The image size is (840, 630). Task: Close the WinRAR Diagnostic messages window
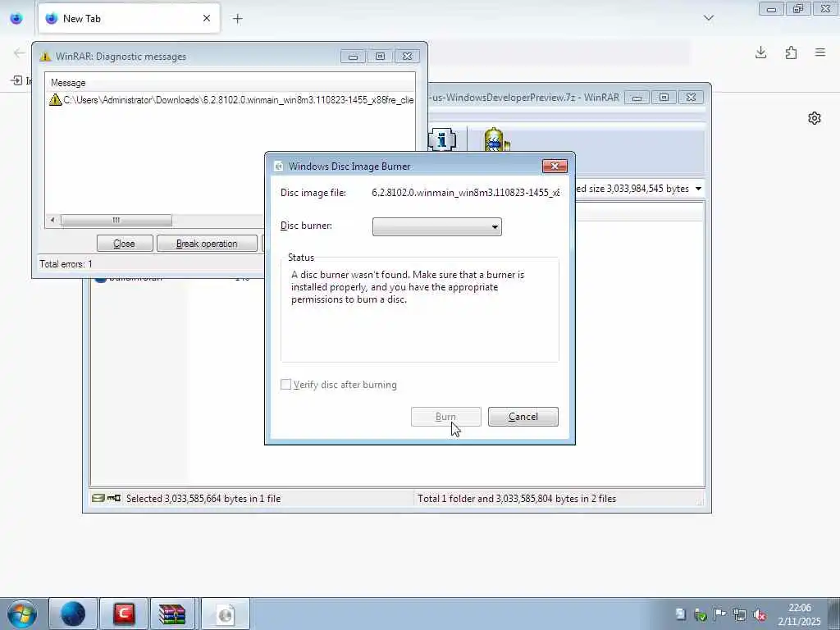(x=407, y=57)
